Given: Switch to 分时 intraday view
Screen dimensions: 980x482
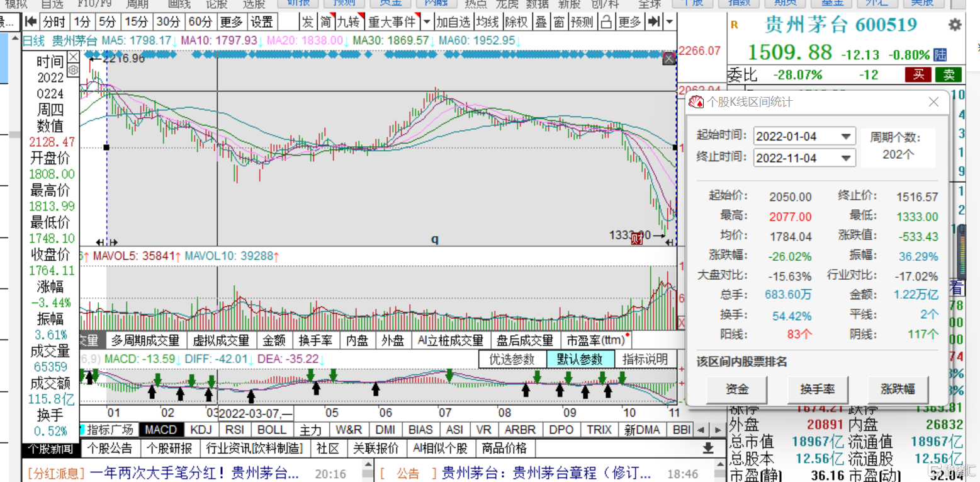Looking at the screenshot, I should point(54,22).
